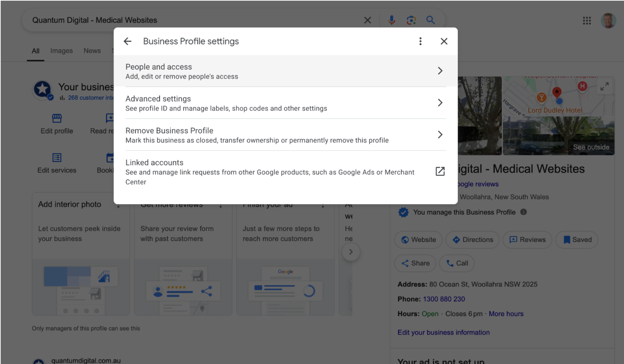Image resolution: width=624 pixels, height=364 pixels.
Task: Close the Business Profile settings dialog
Action: click(x=444, y=41)
